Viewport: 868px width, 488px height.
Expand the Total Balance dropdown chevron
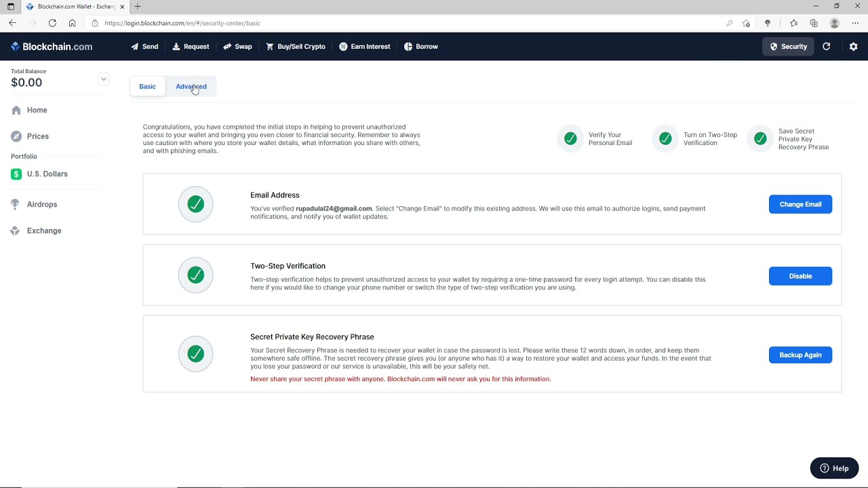[103, 79]
